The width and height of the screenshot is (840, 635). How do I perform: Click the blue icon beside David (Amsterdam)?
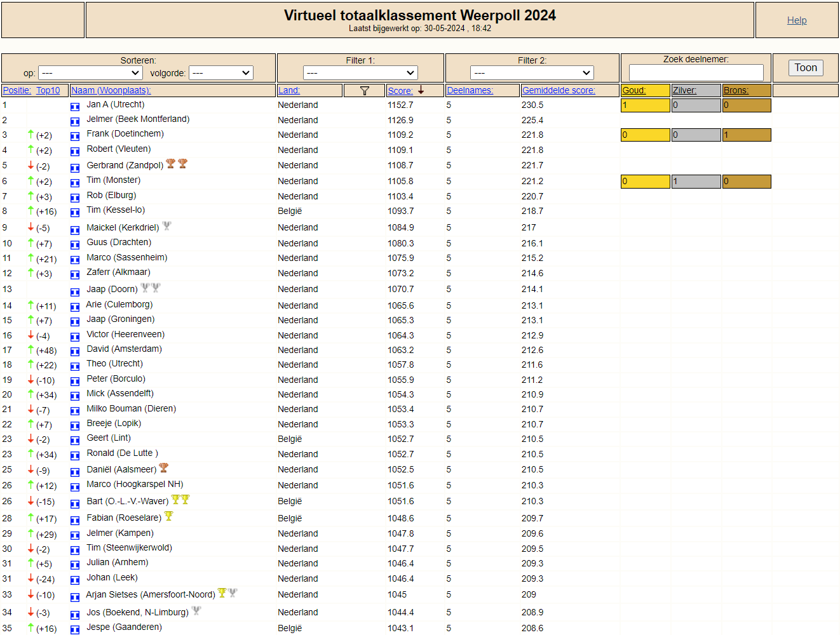click(75, 351)
